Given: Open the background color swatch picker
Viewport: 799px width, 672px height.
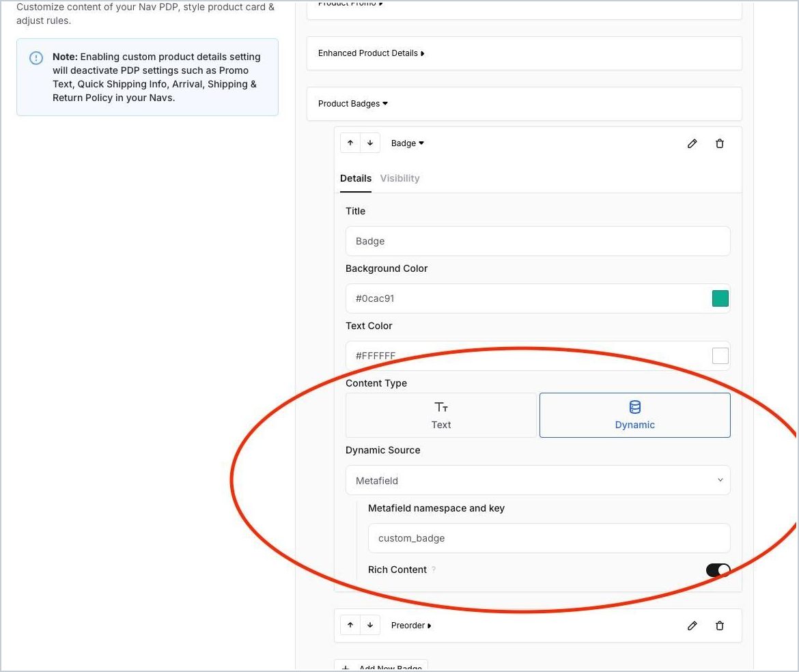Looking at the screenshot, I should click(720, 298).
